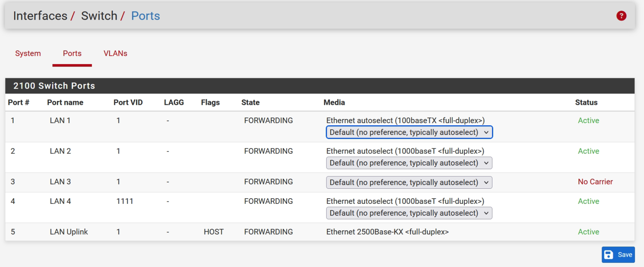This screenshot has width=644, height=267.
Task: Click the No Carrier status on LAN 3
Action: click(595, 182)
